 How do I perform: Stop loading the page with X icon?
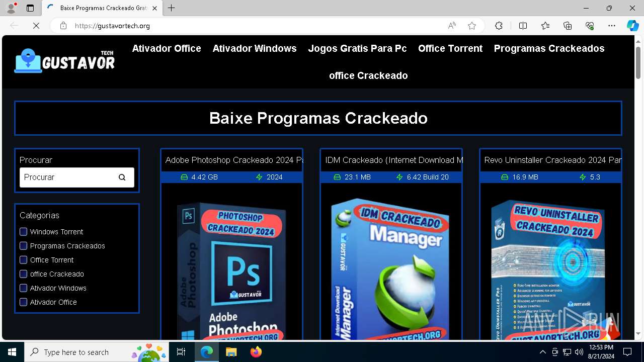pyautogui.click(x=36, y=26)
